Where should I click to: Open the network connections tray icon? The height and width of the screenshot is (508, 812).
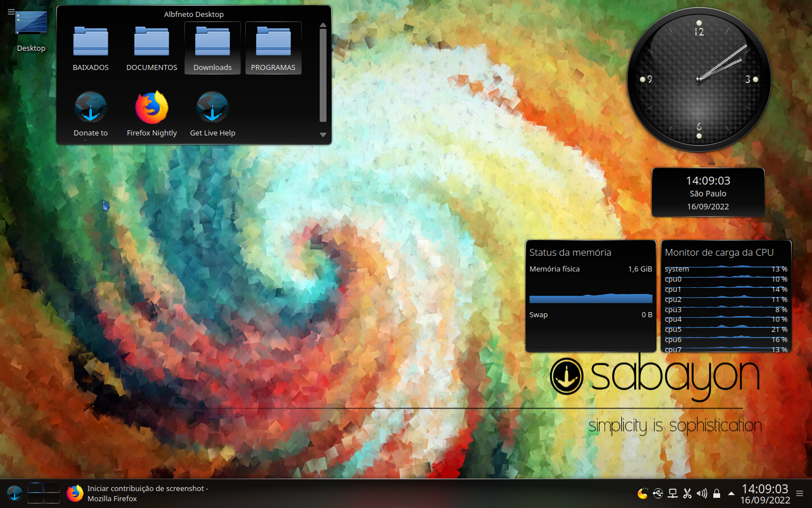[x=673, y=494]
